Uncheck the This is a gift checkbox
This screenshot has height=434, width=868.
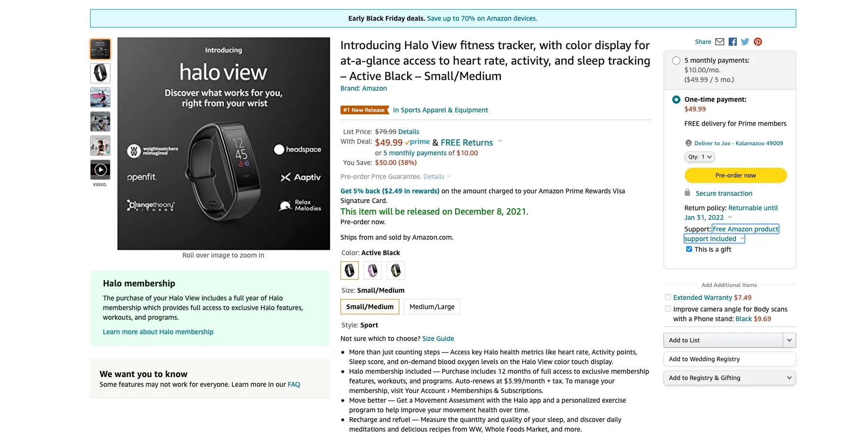pyautogui.click(x=689, y=249)
